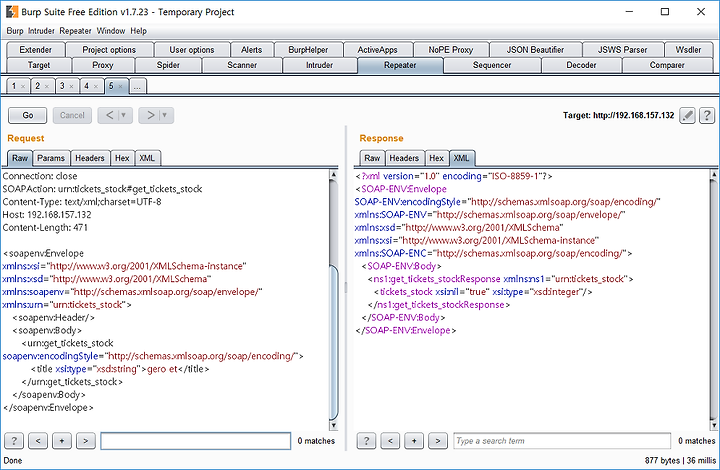Viewport: 720px width, 470px height.
Task: Click the request scrollbar up arrow
Action: pos(334,175)
